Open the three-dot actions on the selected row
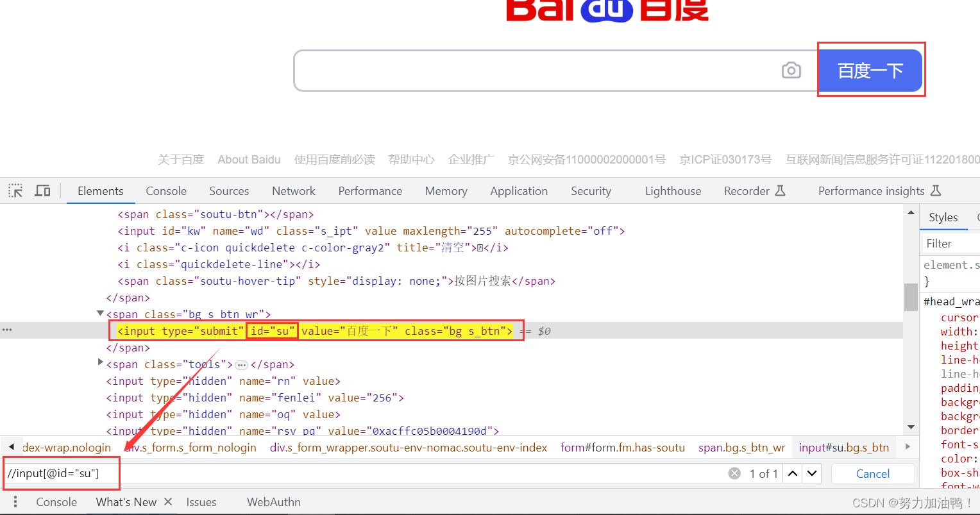This screenshot has width=980, height=515. point(7,330)
